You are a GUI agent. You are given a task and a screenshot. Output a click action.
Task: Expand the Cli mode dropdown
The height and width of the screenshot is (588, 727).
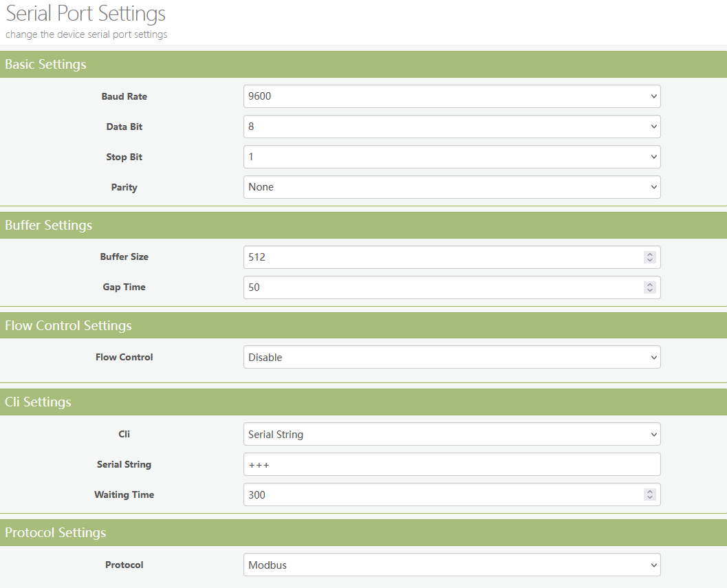[451, 435]
